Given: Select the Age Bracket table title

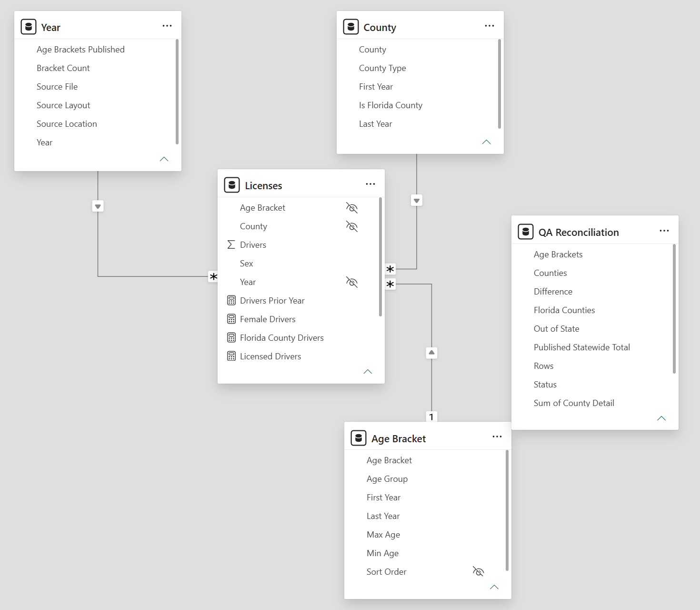Looking at the screenshot, I should pos(399,438).
